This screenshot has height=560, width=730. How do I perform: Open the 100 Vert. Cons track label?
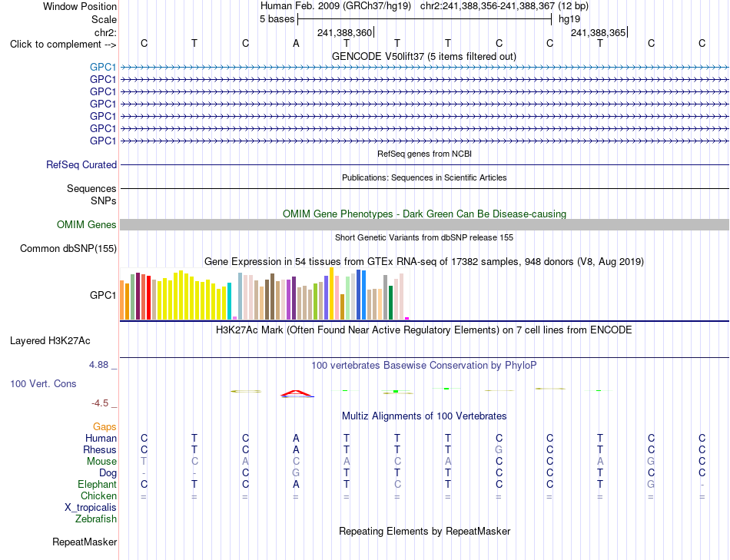(x=43, y=383)
